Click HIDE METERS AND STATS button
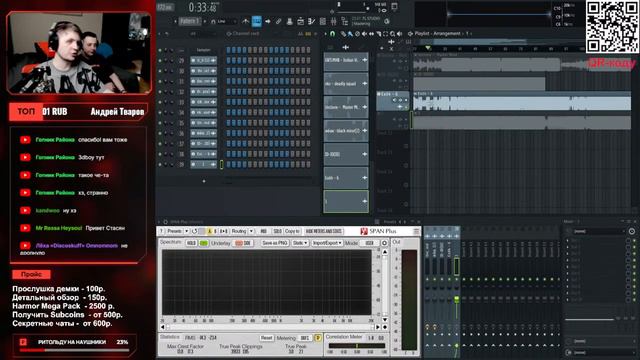640x360 pixels. pyautogui.click(x=324, y=231)
